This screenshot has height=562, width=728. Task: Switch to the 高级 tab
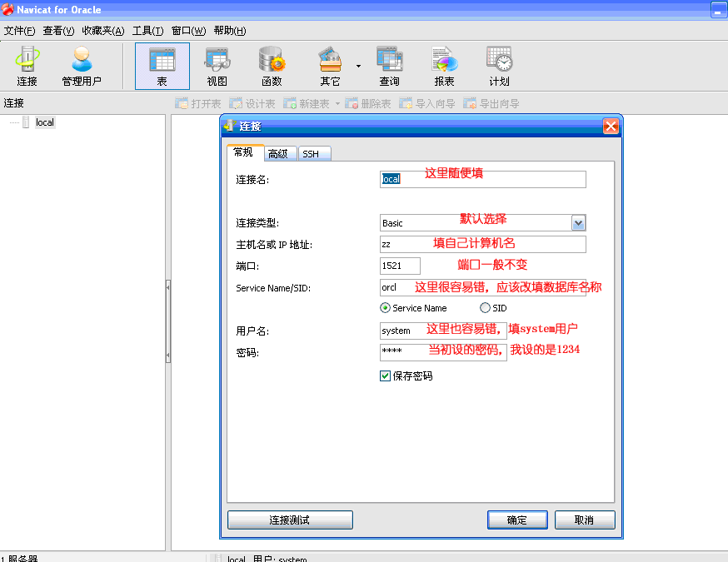point(277,154)
